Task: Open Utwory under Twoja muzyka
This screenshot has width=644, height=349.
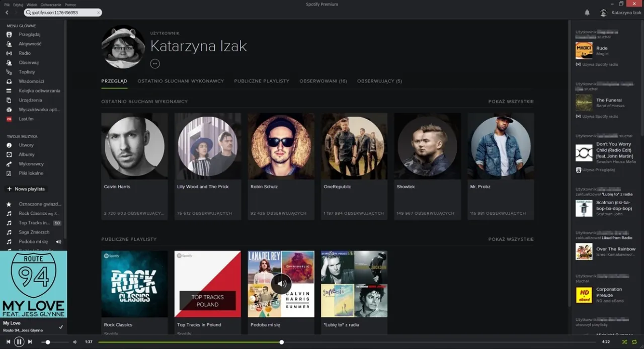Action: click(x=26, y=145)
